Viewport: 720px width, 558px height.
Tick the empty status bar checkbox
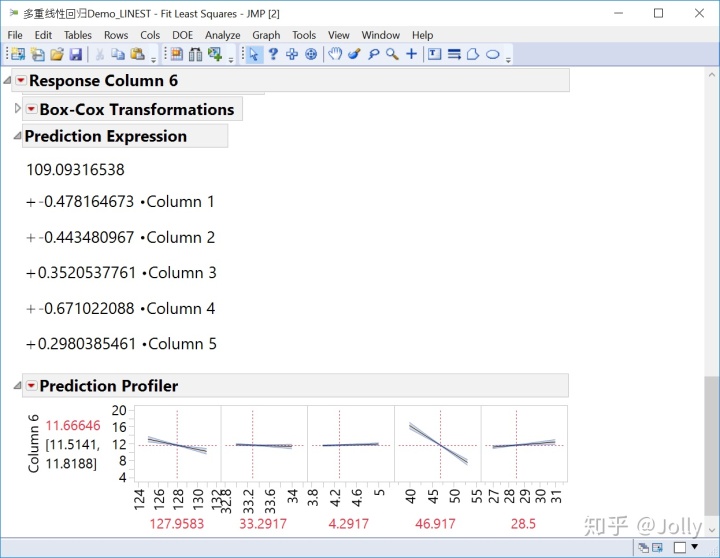click(x=680, y=547)
